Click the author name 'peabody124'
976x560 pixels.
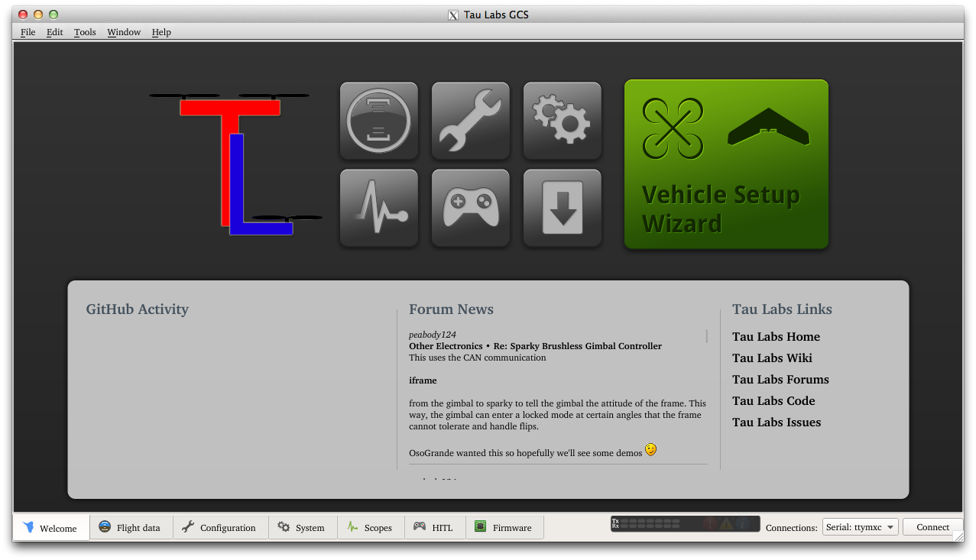(x=433, y=335)
